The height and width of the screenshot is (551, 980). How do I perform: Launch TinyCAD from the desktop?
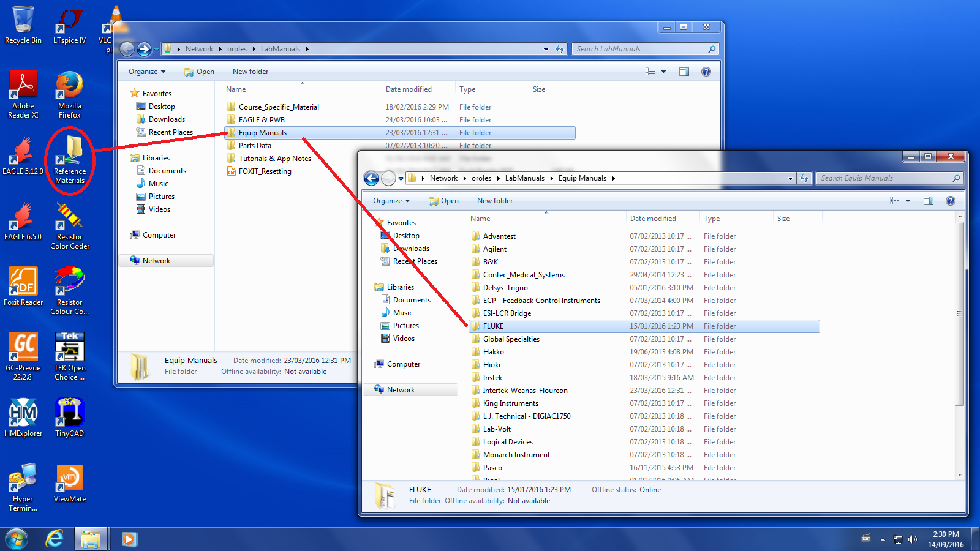70,416
